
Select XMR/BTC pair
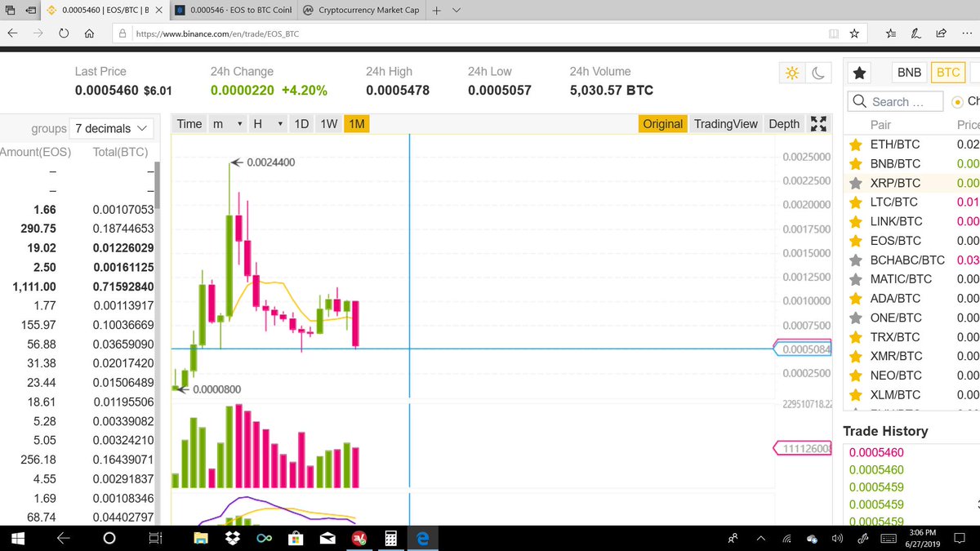click(897, 356)
